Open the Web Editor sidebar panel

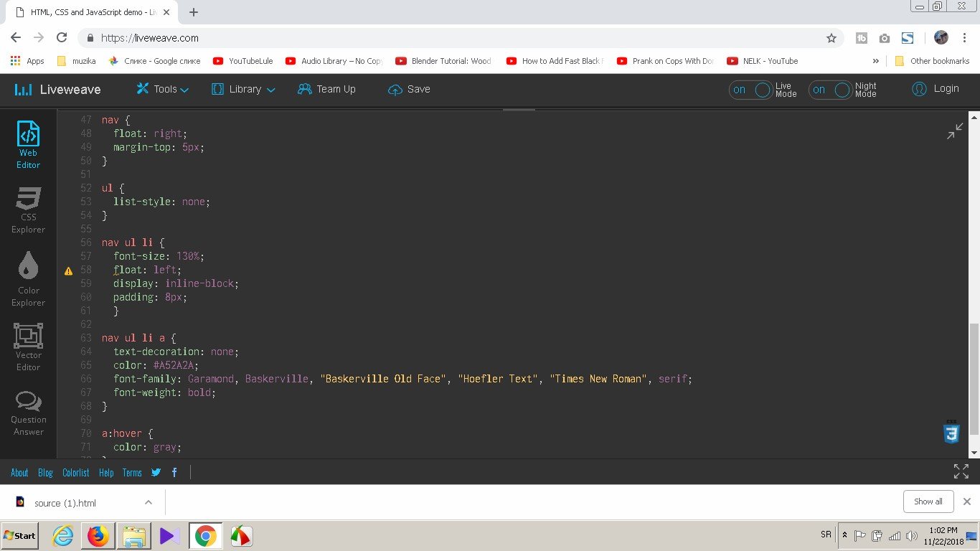(28, 145)
